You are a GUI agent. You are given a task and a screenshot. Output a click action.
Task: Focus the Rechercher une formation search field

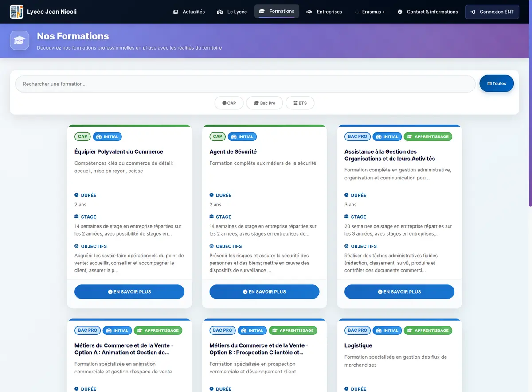pos(245,84)
